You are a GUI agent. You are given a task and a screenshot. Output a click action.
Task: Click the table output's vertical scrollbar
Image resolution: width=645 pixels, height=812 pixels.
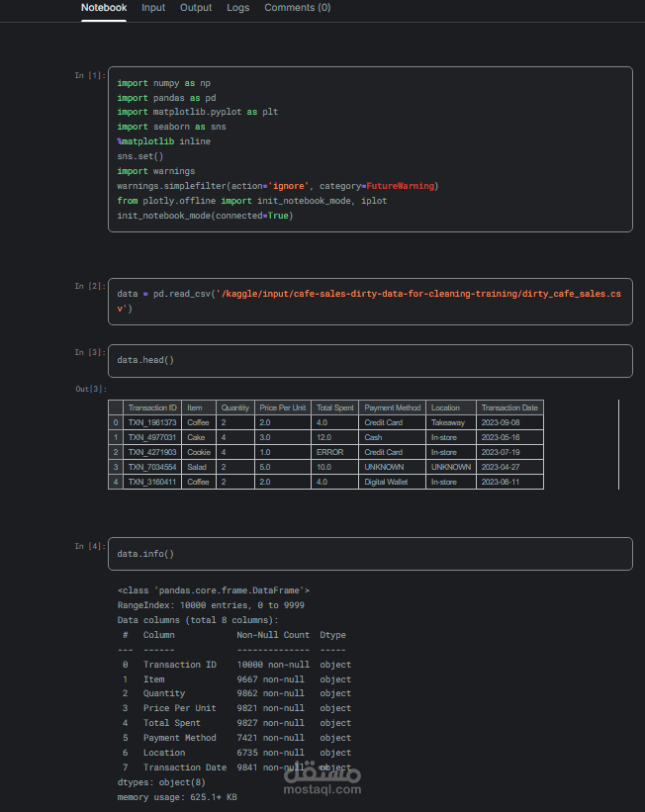point(618,444)
